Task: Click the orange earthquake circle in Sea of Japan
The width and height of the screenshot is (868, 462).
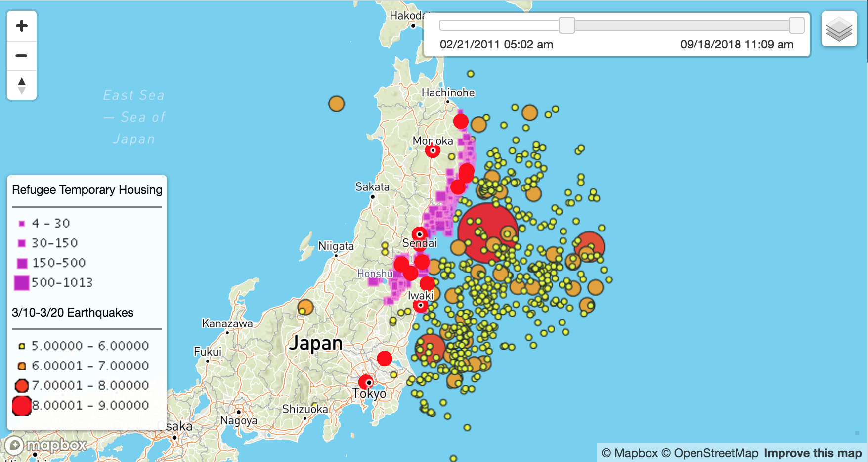Action: pyautogui.click(x=336, y=104)
